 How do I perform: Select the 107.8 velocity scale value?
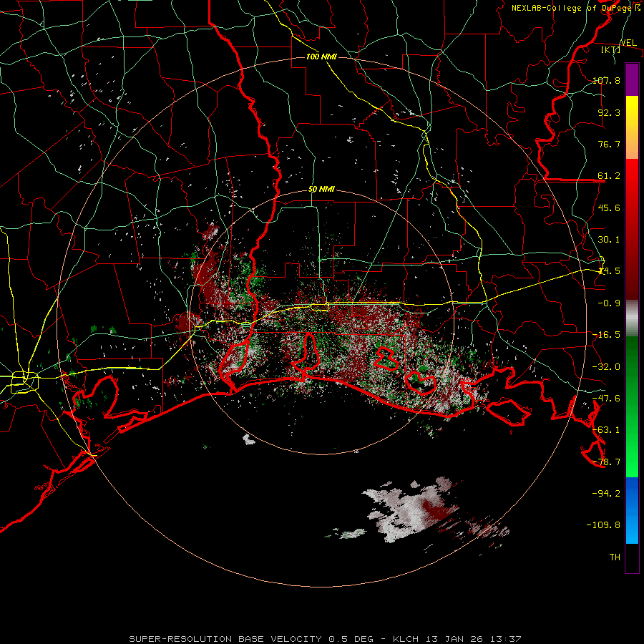[606, 80]
